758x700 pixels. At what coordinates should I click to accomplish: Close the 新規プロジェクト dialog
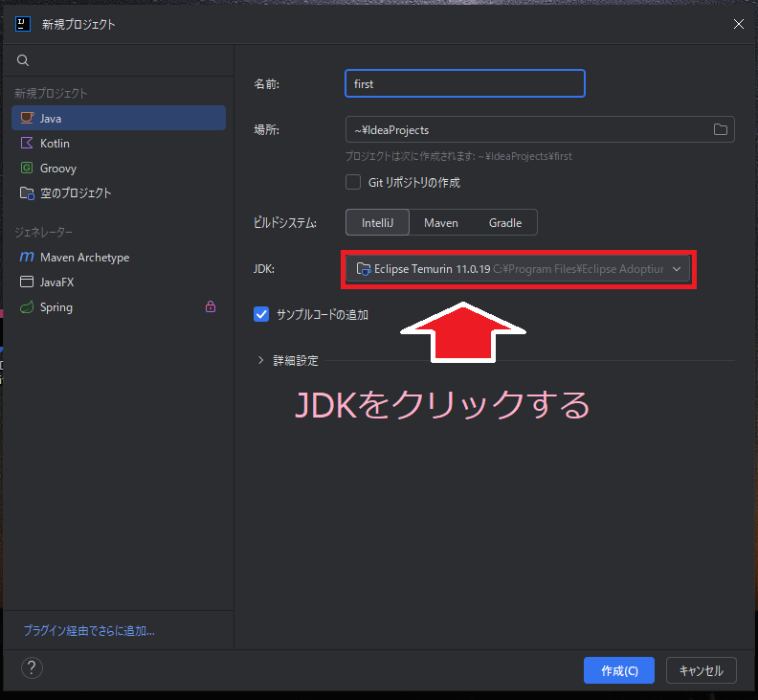pyautogui.click(x=738, y=24)
